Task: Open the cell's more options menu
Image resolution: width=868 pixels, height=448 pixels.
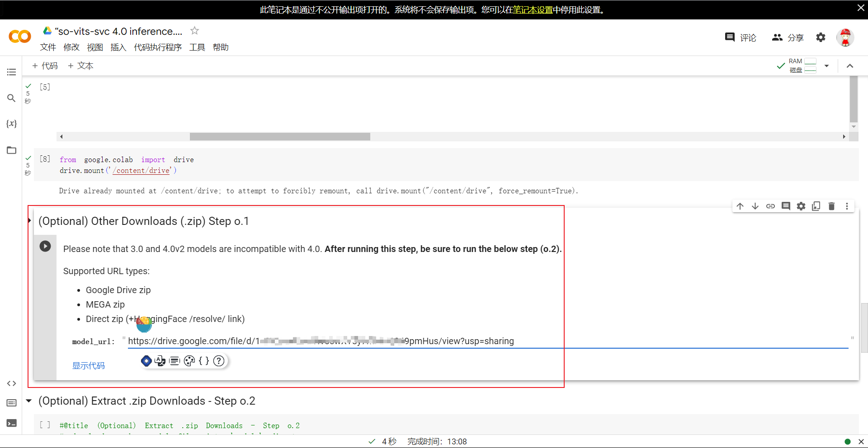Action: pos(847,206)
